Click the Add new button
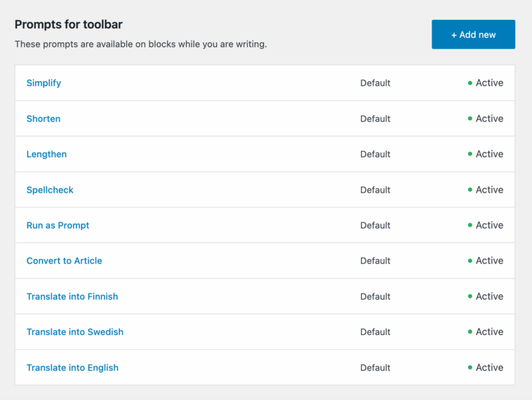The width and height of the screenshot is (532, 400). 473,35
